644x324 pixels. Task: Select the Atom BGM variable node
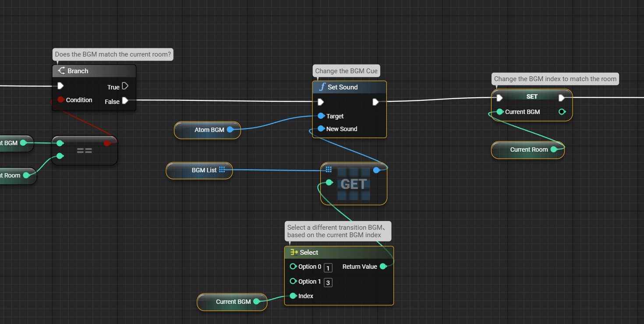(x=207, y=130)
